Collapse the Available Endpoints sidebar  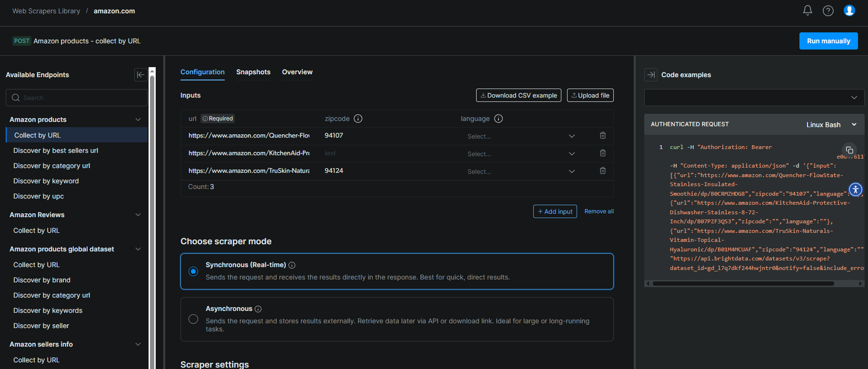click(140, 75)
